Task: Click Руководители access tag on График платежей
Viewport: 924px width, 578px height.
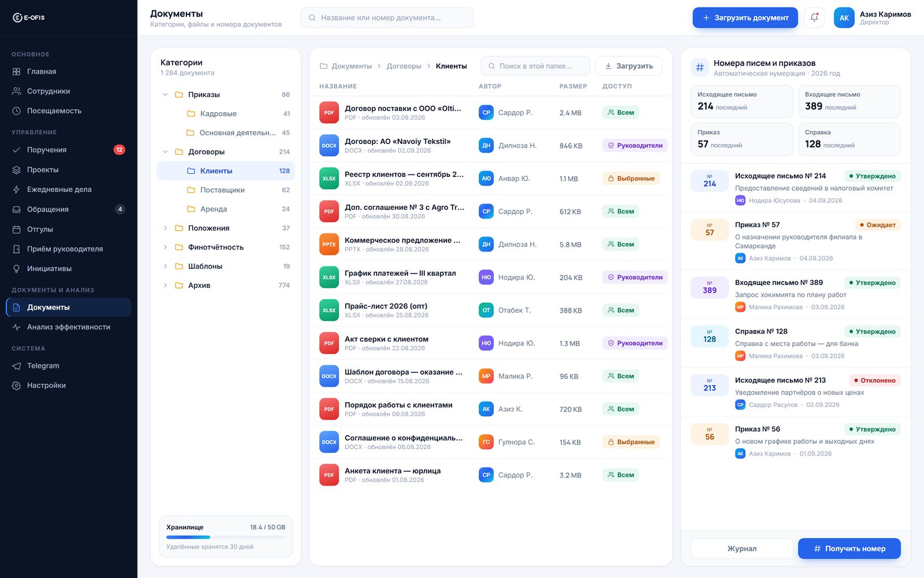Action: [x=635, y=277]
